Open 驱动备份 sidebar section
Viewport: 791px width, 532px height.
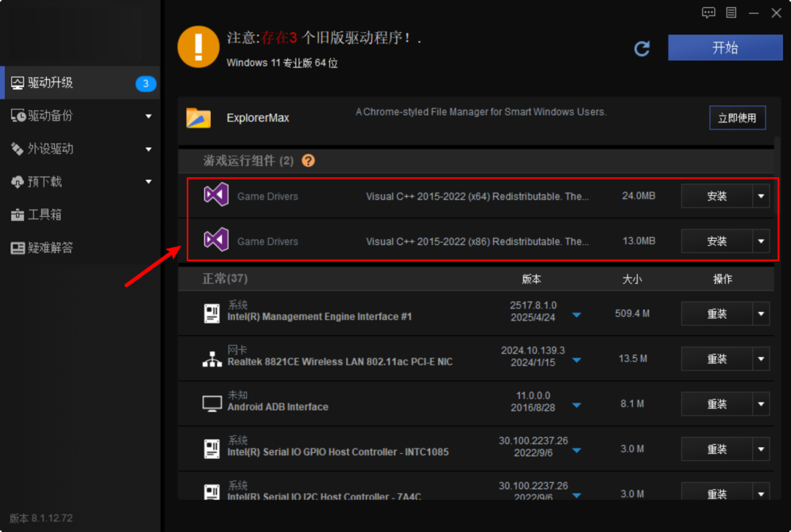[81, 116]
